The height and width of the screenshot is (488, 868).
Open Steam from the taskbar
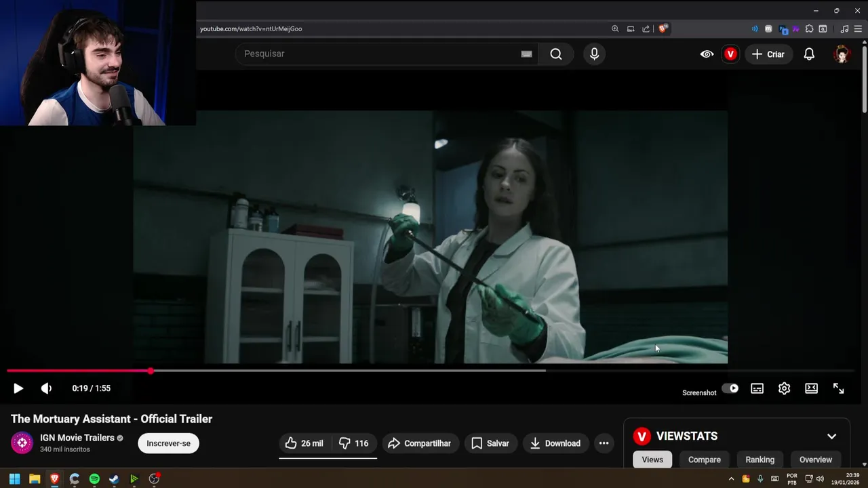click(x=114, y=479)
